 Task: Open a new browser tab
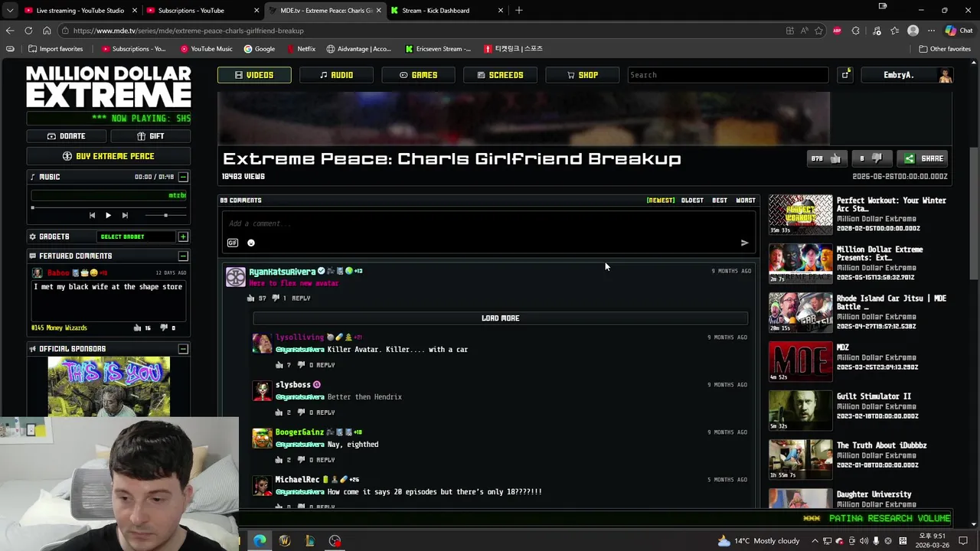pyautogui.click(x=519, y=11)
